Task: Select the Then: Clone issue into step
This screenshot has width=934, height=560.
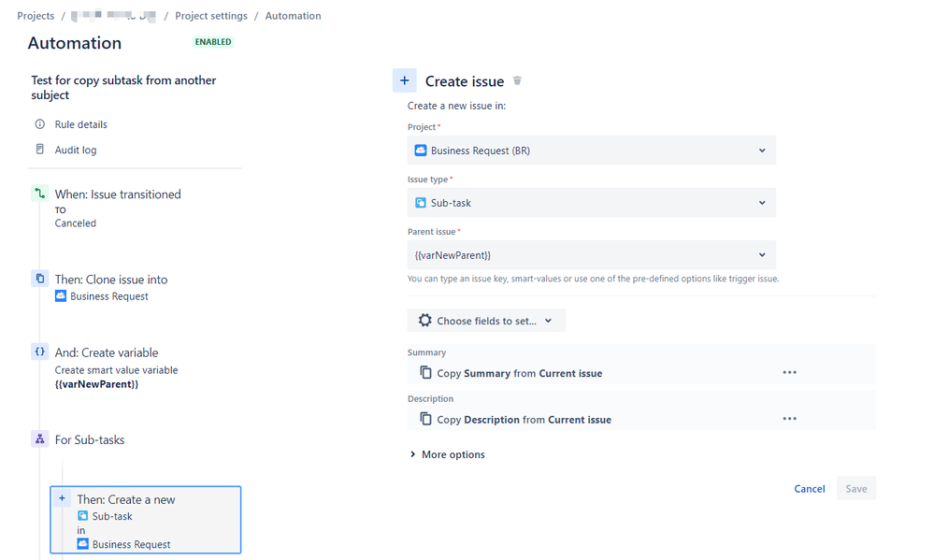Action: (111, 280)
